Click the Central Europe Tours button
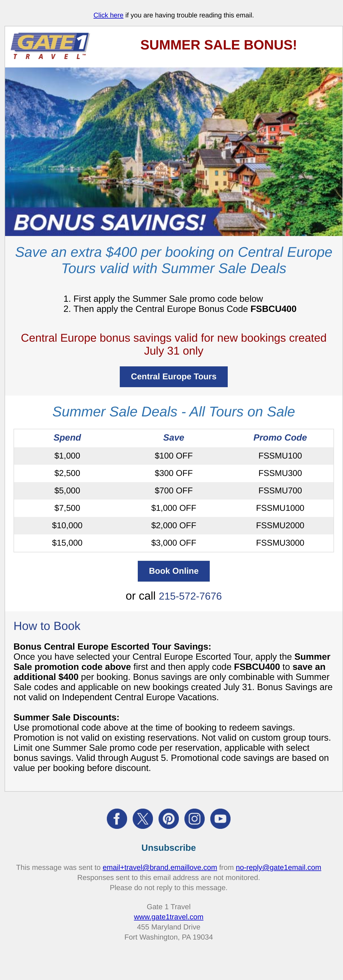This screenshot has height=980, width=343. (x=173, y=376)
